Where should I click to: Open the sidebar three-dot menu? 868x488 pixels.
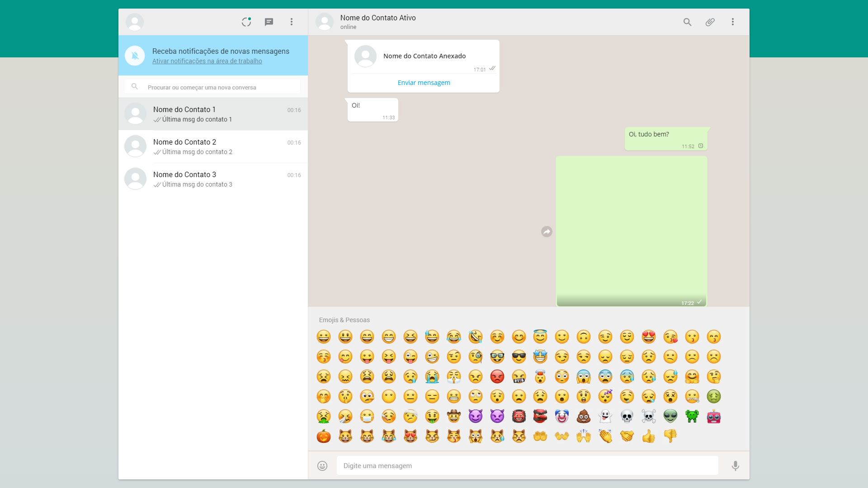tap(292, 22)
